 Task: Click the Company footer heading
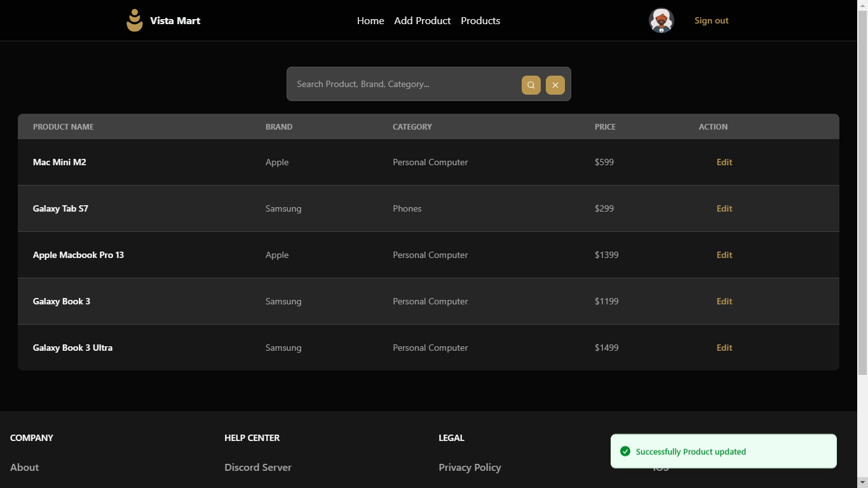[32, 438]
